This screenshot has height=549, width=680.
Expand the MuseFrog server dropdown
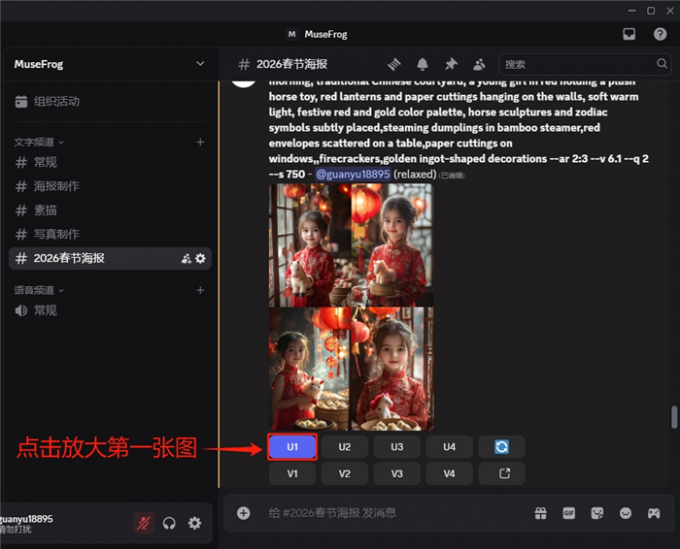point(200,64)
